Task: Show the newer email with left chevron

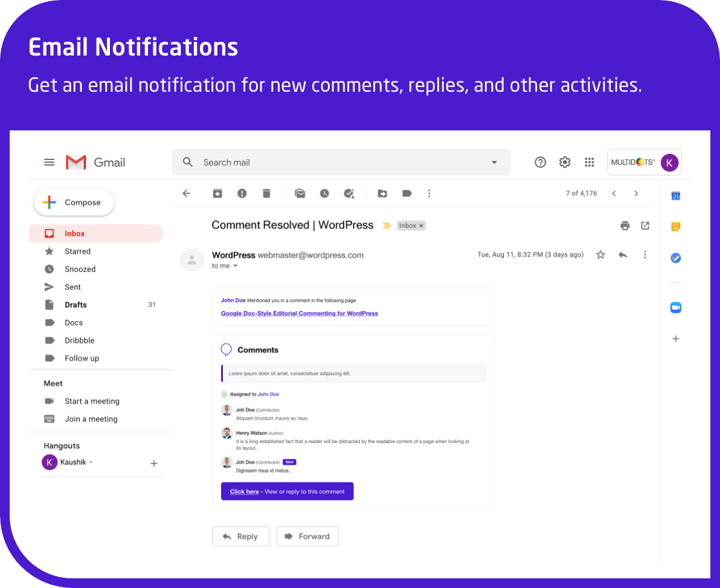Action: click(614, 193)
